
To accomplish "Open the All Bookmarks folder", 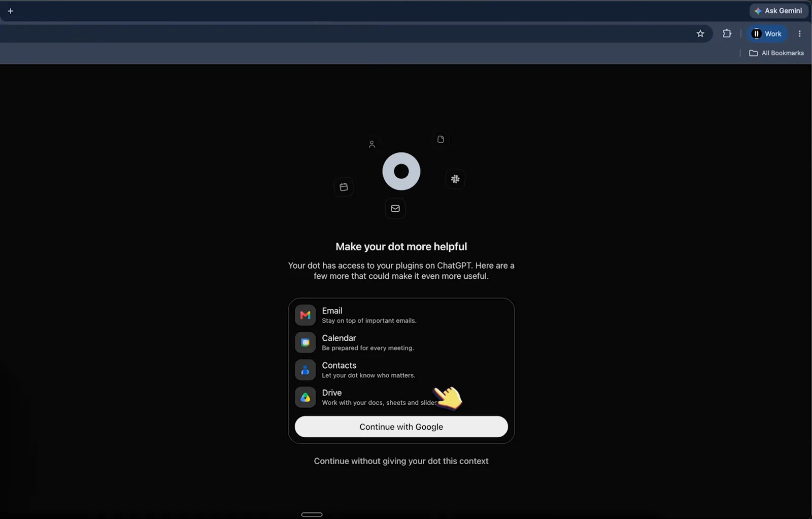I will [x=776, y=53].
